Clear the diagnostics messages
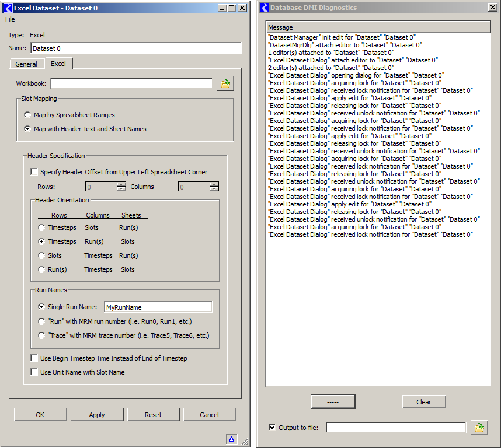This screenshot has height=448, width=501. point(424,402)
